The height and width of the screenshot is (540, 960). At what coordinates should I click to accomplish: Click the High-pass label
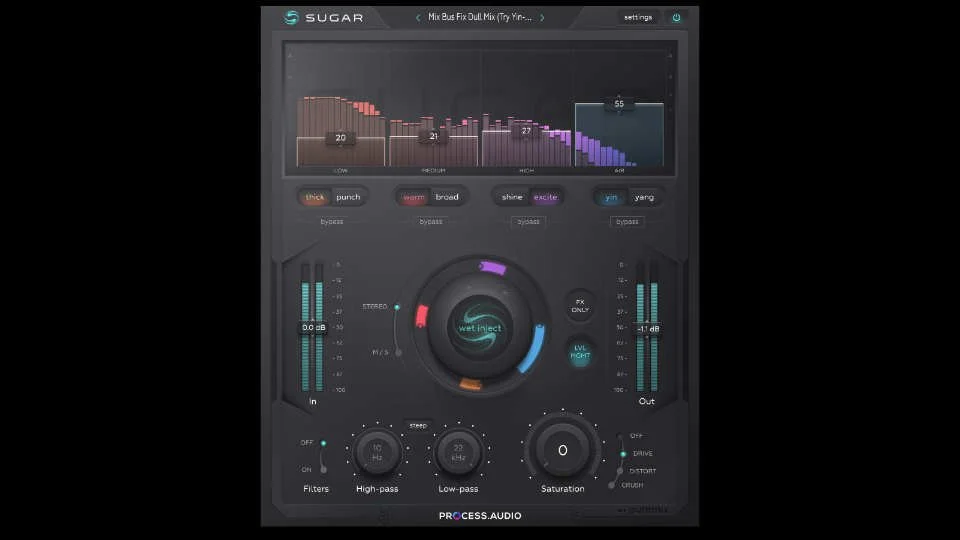(377, 489)
